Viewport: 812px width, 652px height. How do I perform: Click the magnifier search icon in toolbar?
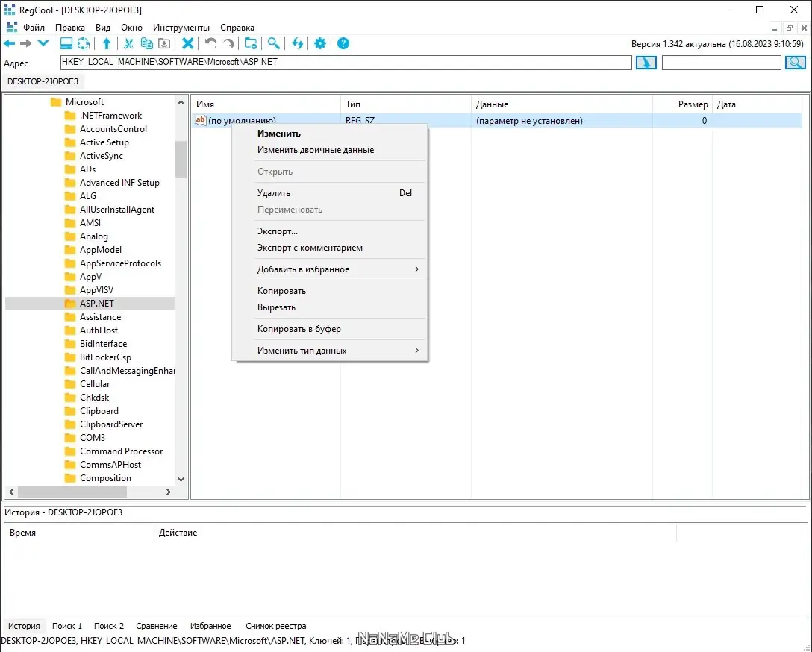(x=274, y=44)
